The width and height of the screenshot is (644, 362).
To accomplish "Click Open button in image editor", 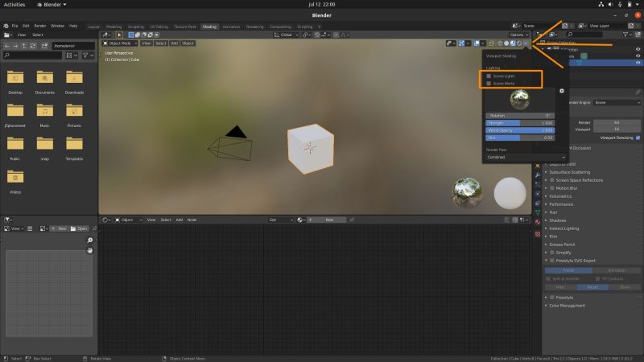I will point(79,228).
